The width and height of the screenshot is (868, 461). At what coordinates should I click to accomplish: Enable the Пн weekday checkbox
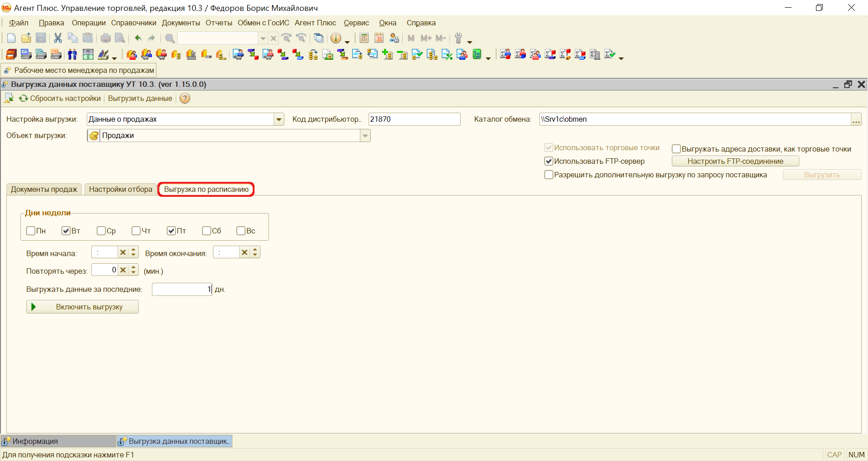[31, 231]
